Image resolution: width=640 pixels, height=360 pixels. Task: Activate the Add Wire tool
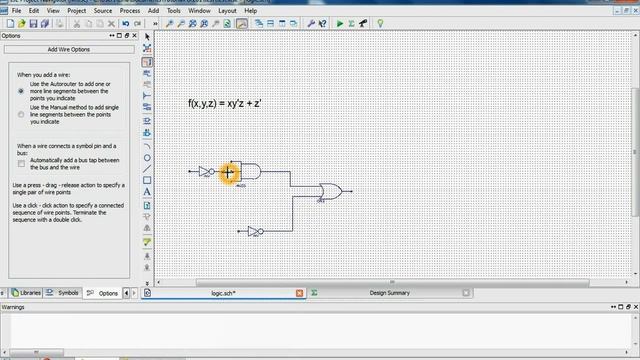click(x=147, y=62)
